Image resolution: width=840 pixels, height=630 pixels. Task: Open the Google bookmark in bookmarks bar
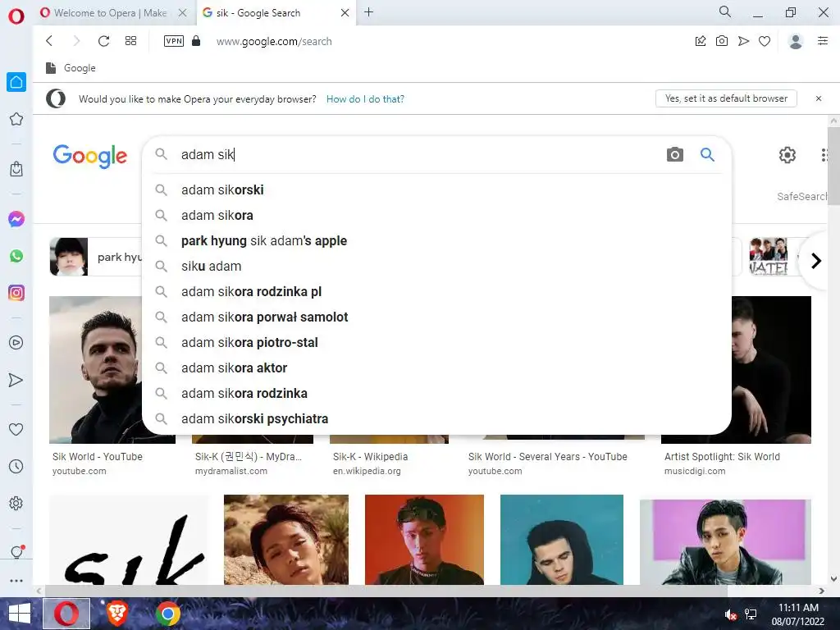click(71, 68)
